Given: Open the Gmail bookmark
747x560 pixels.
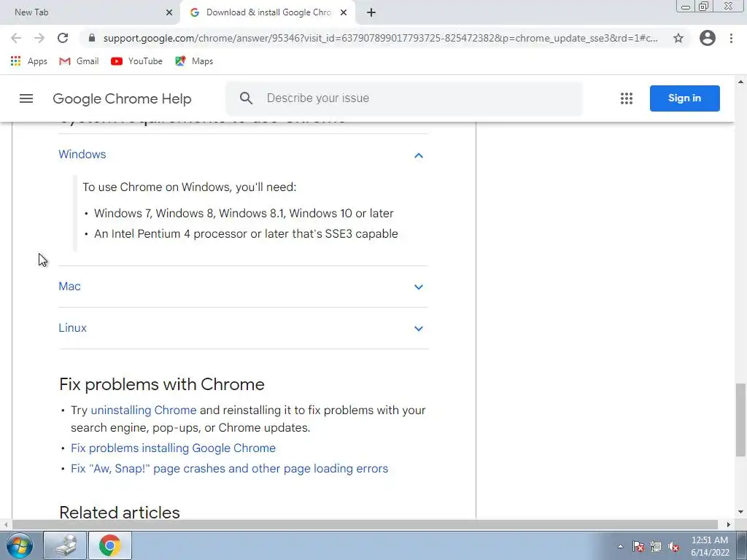Looking at the screenshot, I should [79, 61].
